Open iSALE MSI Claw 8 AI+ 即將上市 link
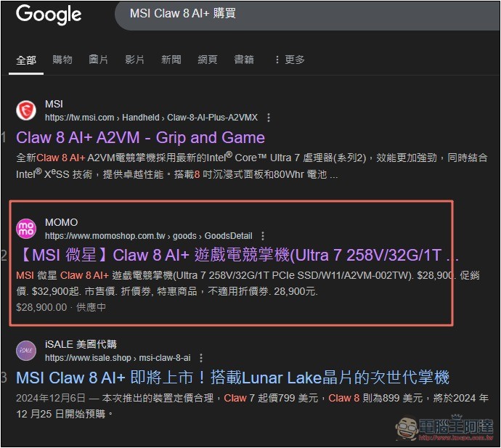The image size is (501, 448). point(232,378)
